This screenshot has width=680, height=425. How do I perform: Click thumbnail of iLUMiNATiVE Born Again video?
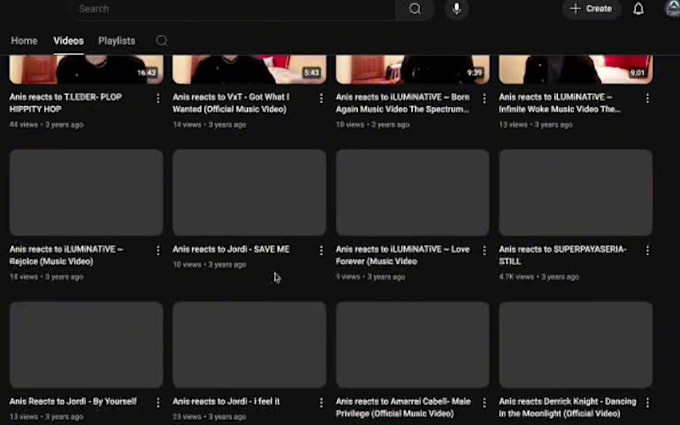coord(412,69)
